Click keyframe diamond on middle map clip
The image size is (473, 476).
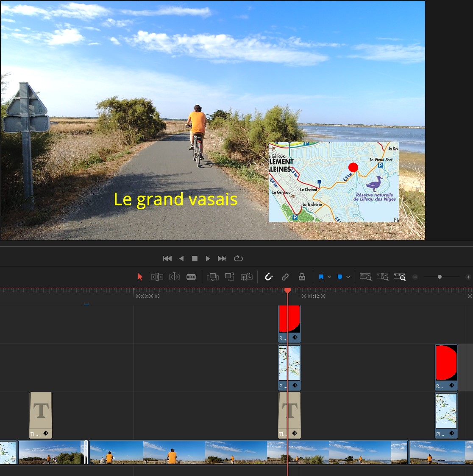[x=295, y=385]
